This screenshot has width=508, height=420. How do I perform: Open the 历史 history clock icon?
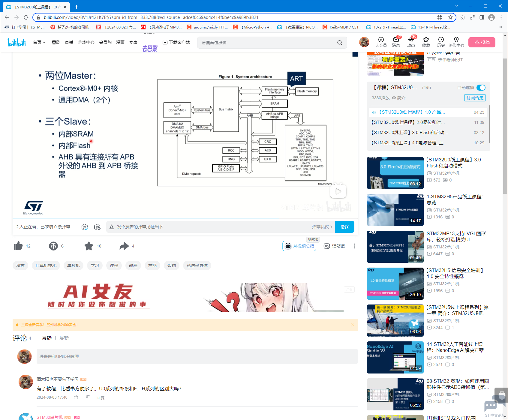(x=441, y=42)
